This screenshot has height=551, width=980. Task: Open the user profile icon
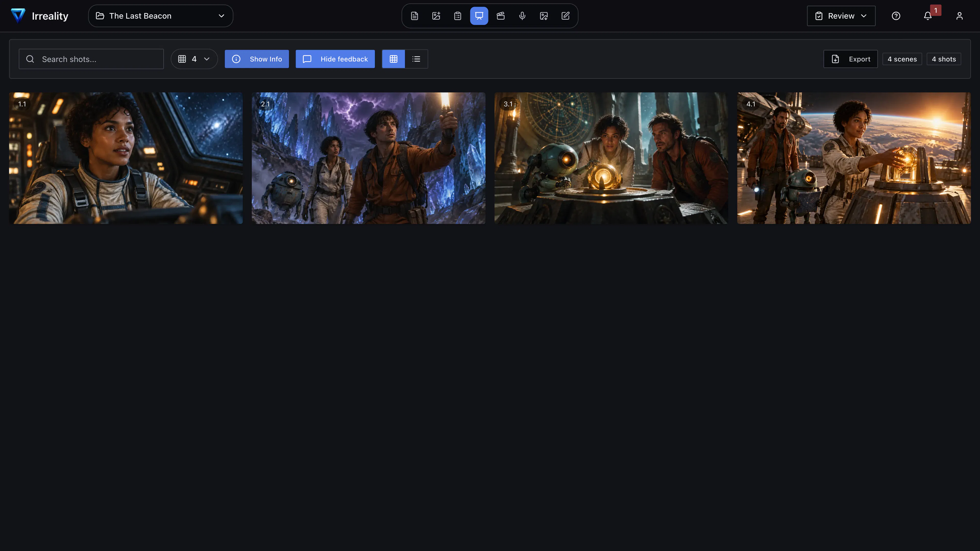tap(960, 16)
